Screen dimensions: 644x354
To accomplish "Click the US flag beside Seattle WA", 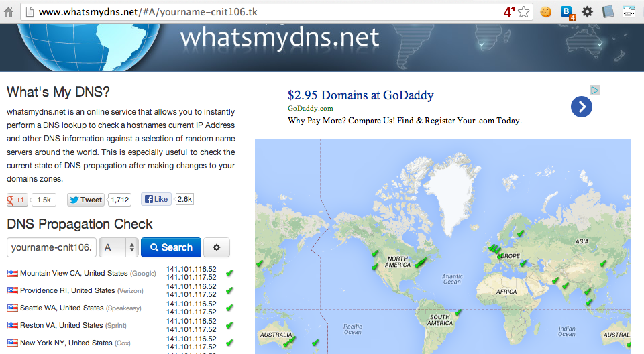I will tap(13, 308).
